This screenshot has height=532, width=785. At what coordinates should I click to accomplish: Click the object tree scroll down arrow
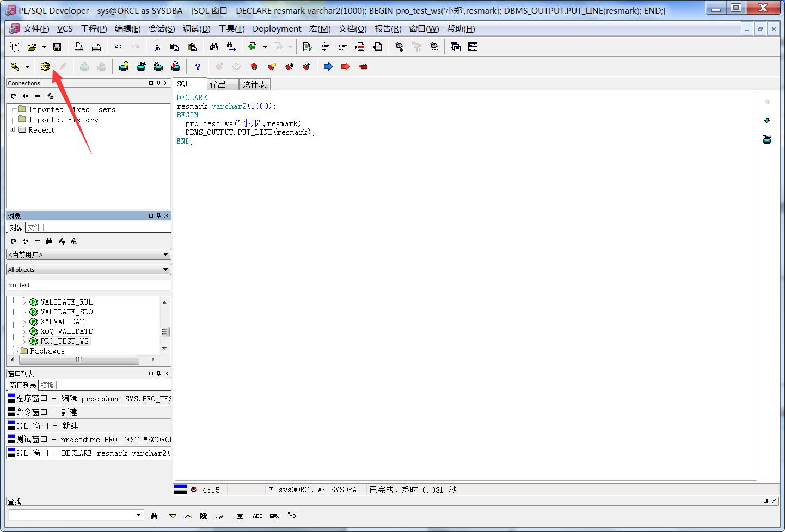(164, 348)
